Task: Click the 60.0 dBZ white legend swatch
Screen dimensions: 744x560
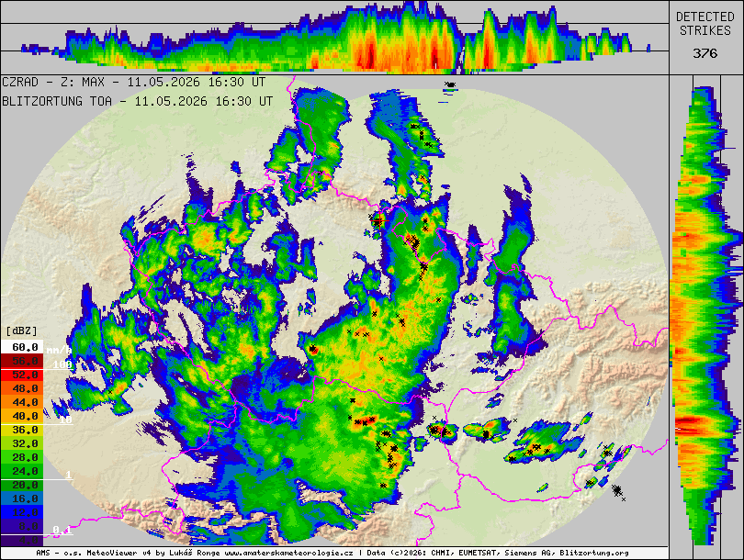Action: tap(22, 347)
